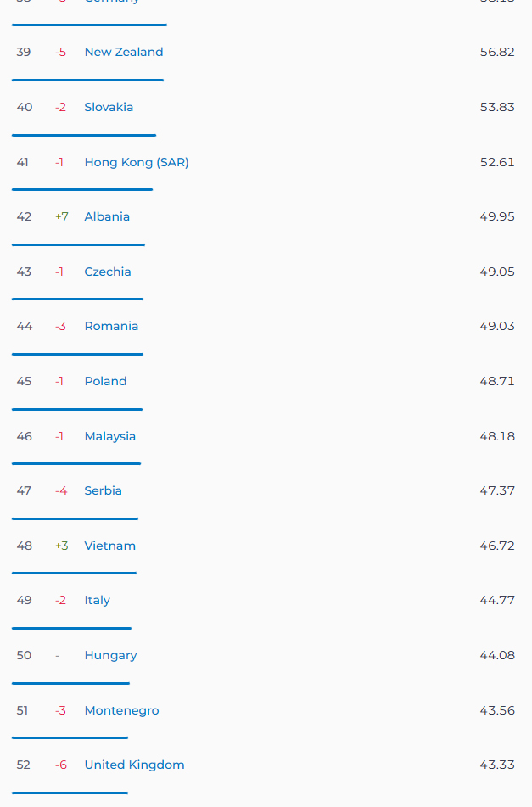Click the blue bar beneath United Kingdom
The height and width of the screenshot is (807, 532).
pos(70,793)
